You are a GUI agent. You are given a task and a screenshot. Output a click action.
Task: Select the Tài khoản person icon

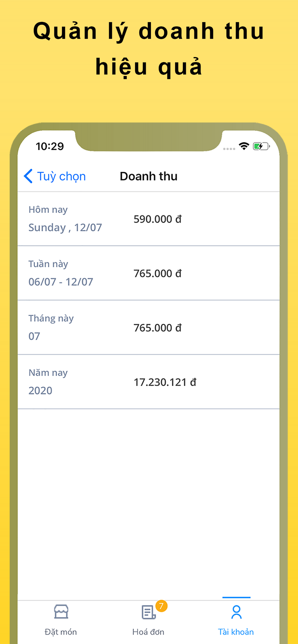236,612
